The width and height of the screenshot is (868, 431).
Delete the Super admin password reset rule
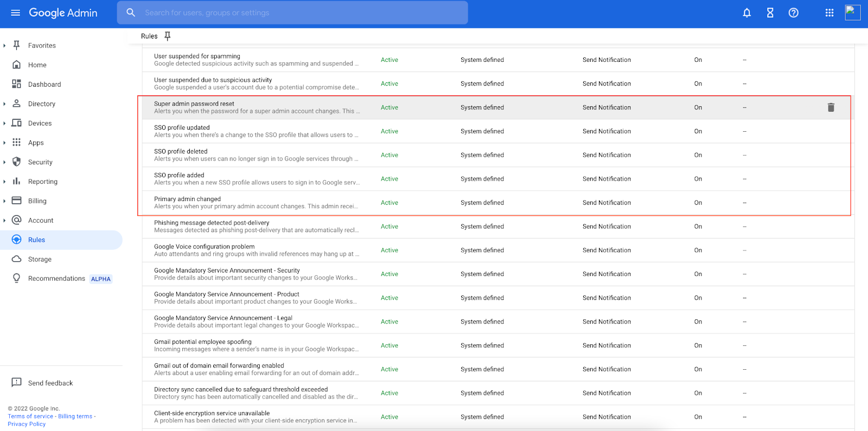coord(831,107)
